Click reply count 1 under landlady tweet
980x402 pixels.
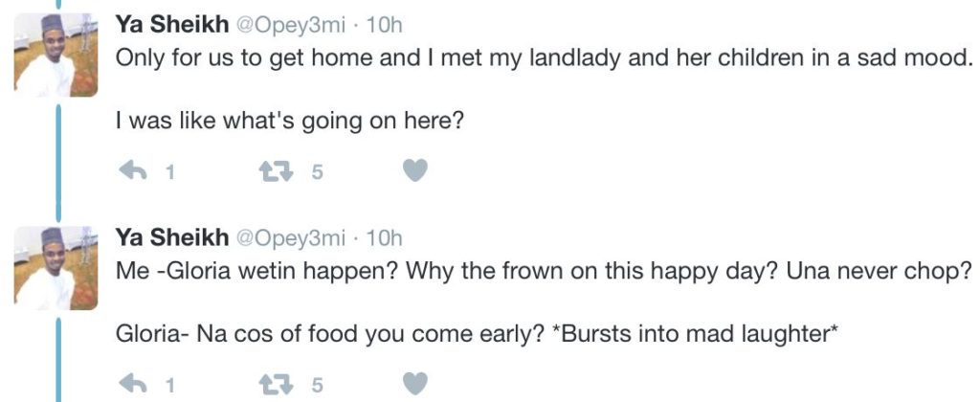point(169,173)
